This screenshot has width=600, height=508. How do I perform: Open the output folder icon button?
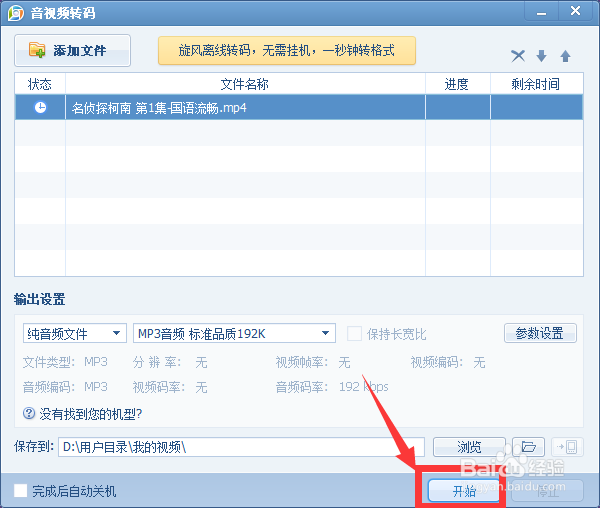528,447
